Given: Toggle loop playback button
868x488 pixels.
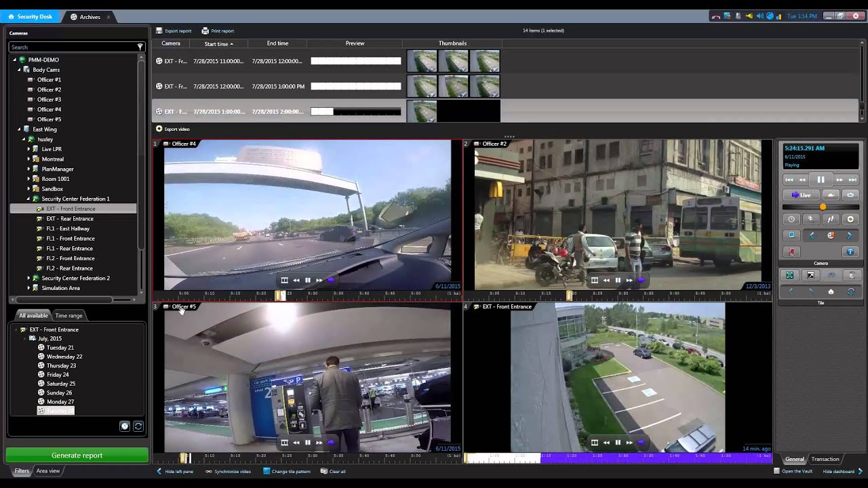Looking at the screenshot, I should 850,195.
